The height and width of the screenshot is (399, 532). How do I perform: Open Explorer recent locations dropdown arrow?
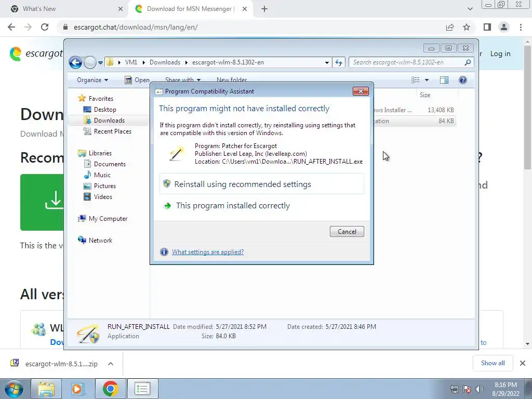tap(100, 63)
